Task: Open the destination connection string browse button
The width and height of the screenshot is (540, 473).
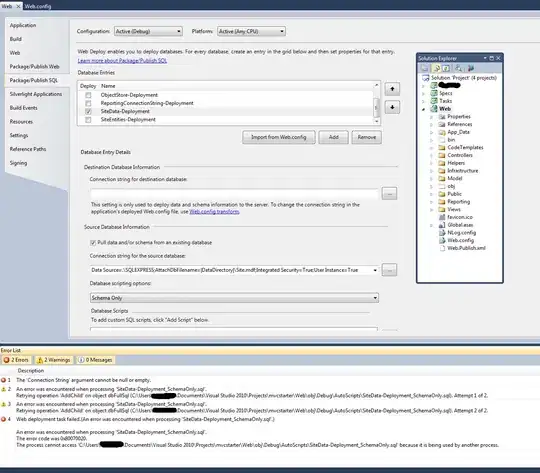Action: tap(389, 194)
